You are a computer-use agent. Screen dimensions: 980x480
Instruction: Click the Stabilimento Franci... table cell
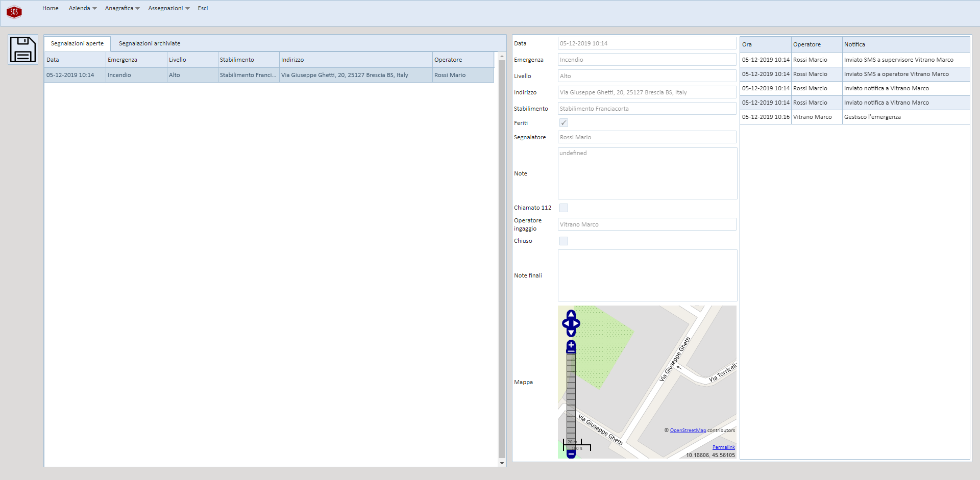(x=249, y=75)
